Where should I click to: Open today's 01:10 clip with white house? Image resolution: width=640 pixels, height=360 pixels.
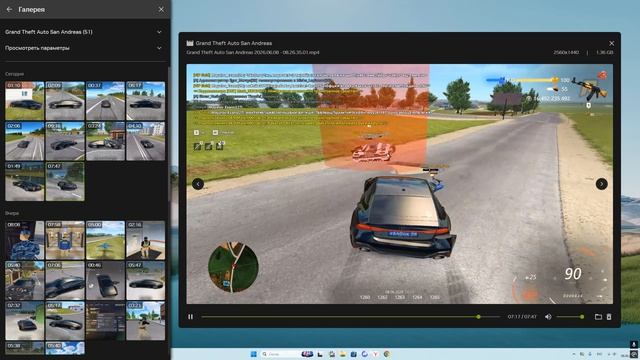pyautogui.click(x=24, y=101)
